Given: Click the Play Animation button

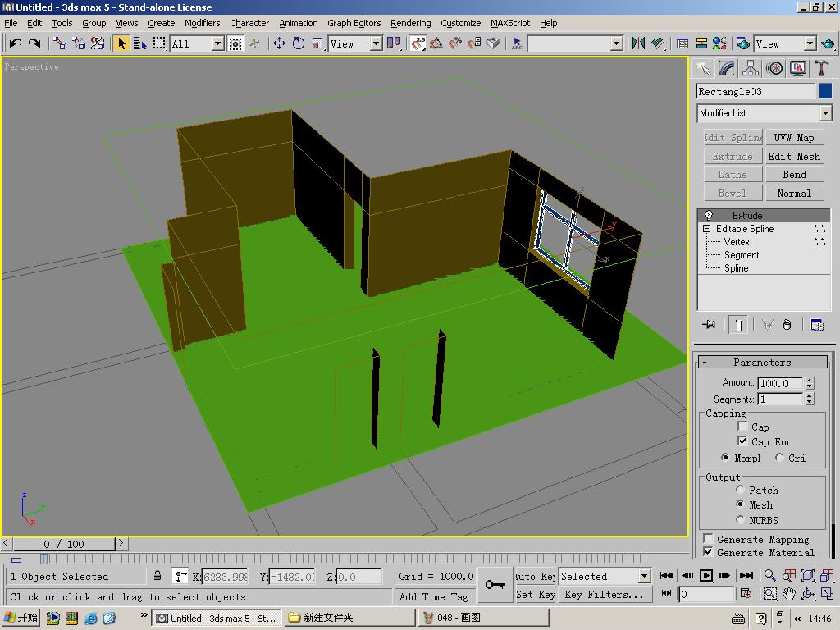Looking at the screenshot, I should (x=706, y=575).
